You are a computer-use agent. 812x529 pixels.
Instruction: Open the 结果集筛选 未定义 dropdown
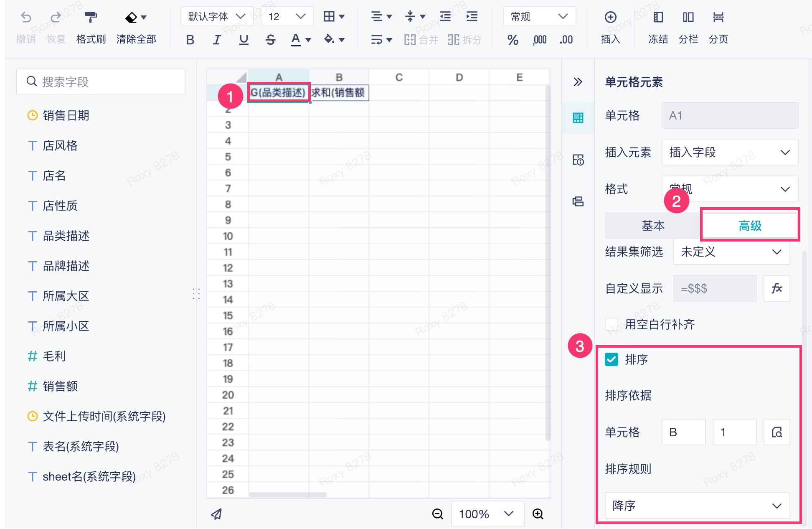(731, 252)
